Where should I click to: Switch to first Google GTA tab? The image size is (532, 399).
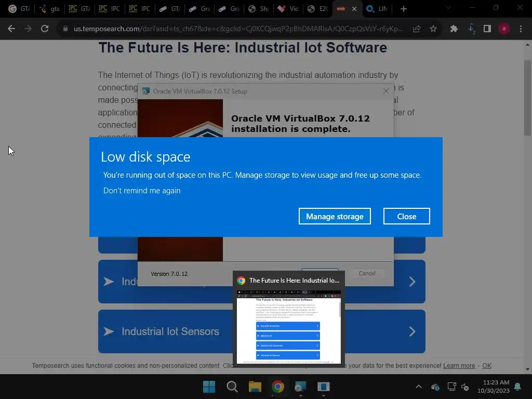click(x=19, y=9)
